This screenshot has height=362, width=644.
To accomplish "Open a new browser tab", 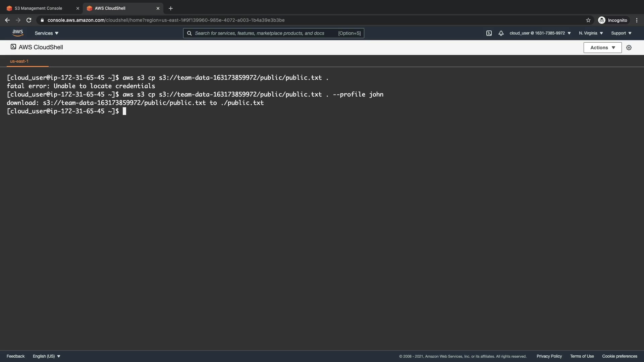I will 170,8.
